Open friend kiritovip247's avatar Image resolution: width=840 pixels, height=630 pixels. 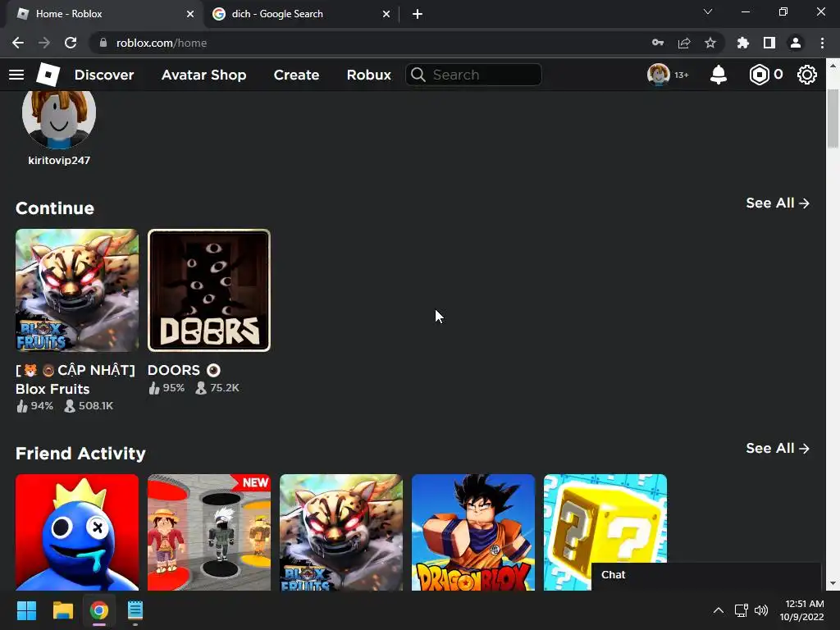point(59,118)
